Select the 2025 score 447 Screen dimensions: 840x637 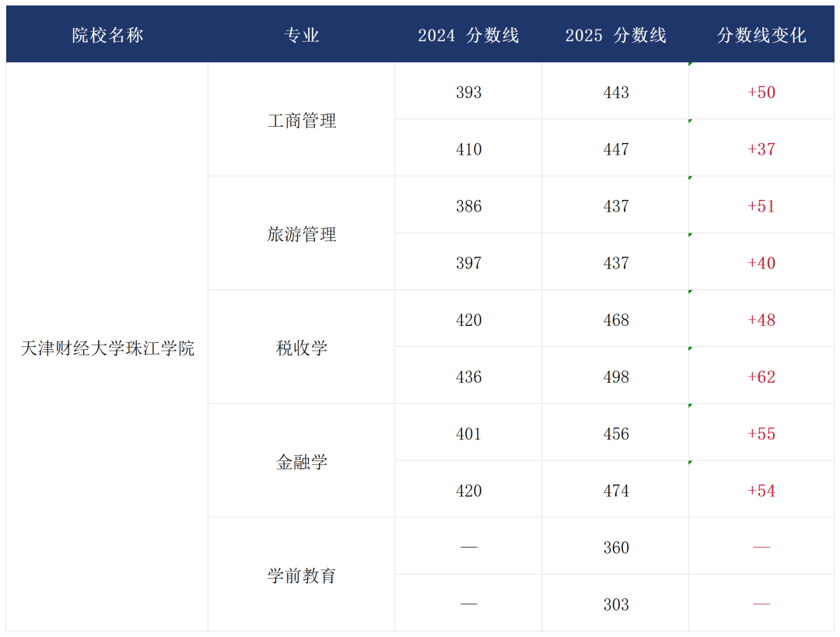pos(616,149)
